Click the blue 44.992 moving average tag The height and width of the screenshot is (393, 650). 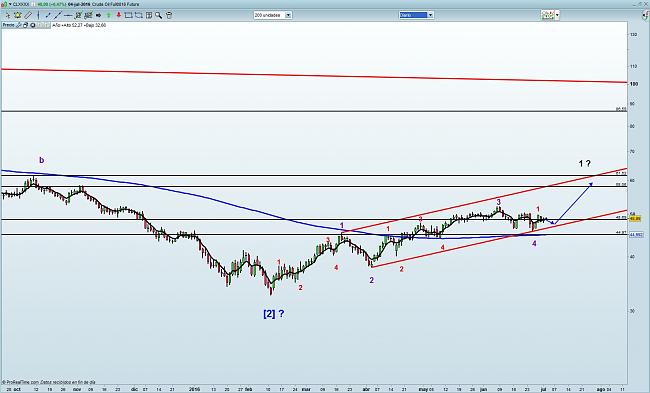636,235
